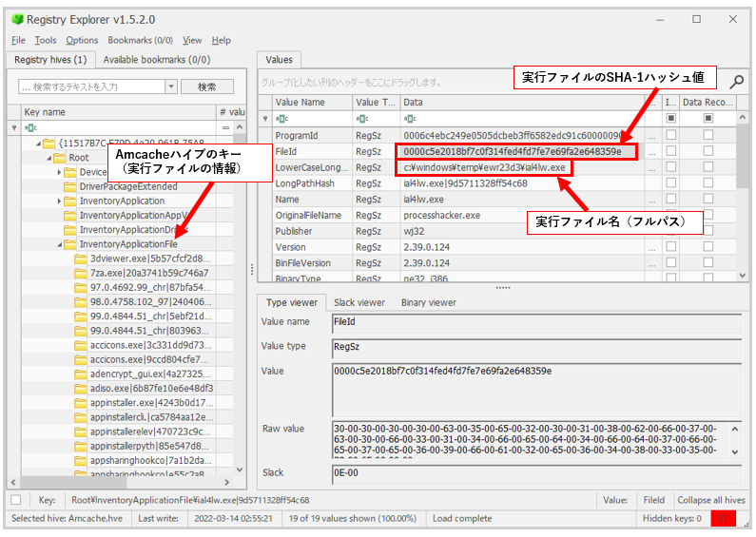Viewport: 756px width, 537px height.
Task: Switch to Available bookmarks (0/0) tab
Action: [x=157, y=60]
